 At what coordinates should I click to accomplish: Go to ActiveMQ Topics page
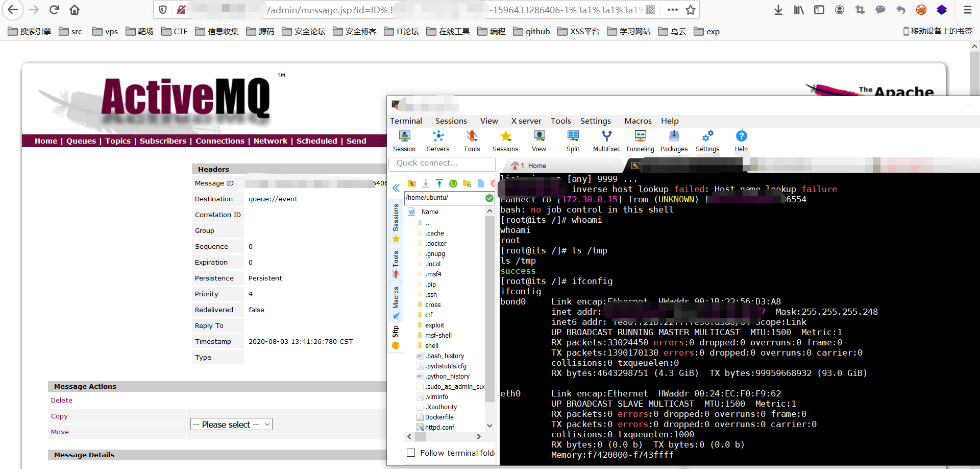point(118,141)
